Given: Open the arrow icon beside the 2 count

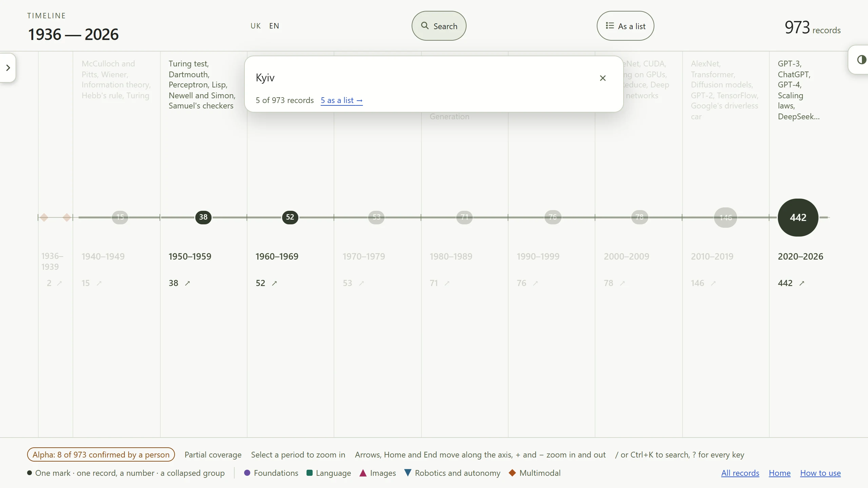Looking at the screenshot, I should [x=59, y=283].
